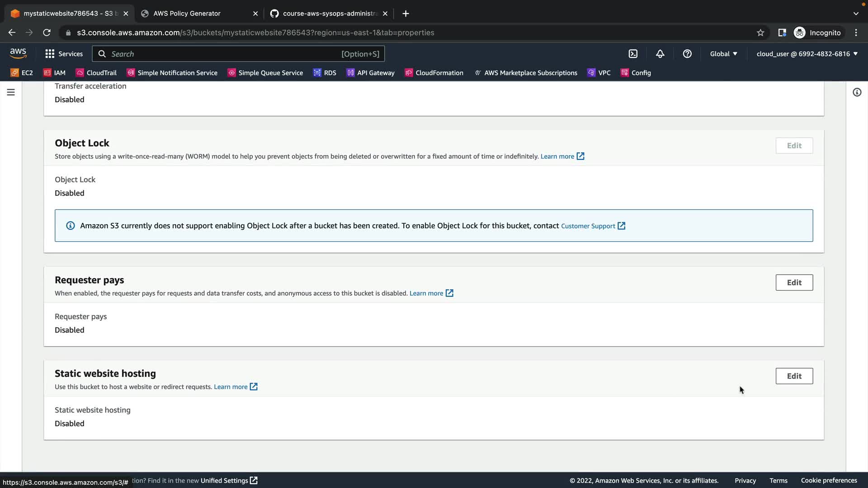The image size is (868, 488).
Task: Bookmark this page with the star icon
Action: point(760,33)
